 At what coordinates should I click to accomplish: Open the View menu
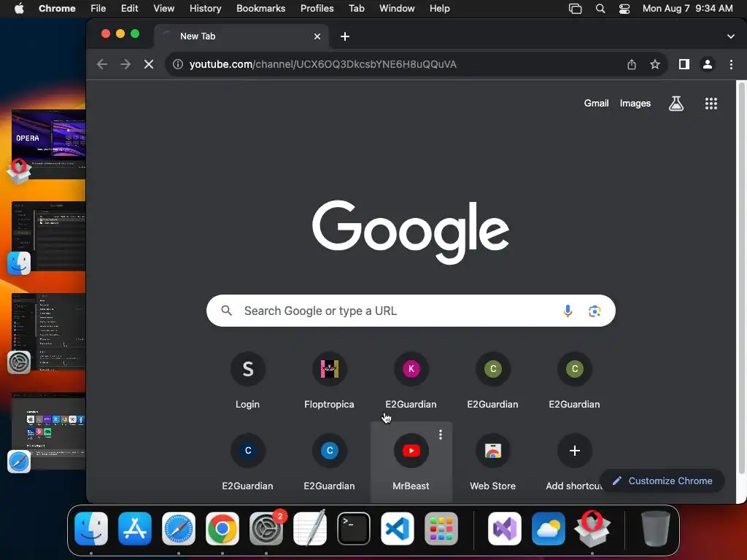click(164, 9)
